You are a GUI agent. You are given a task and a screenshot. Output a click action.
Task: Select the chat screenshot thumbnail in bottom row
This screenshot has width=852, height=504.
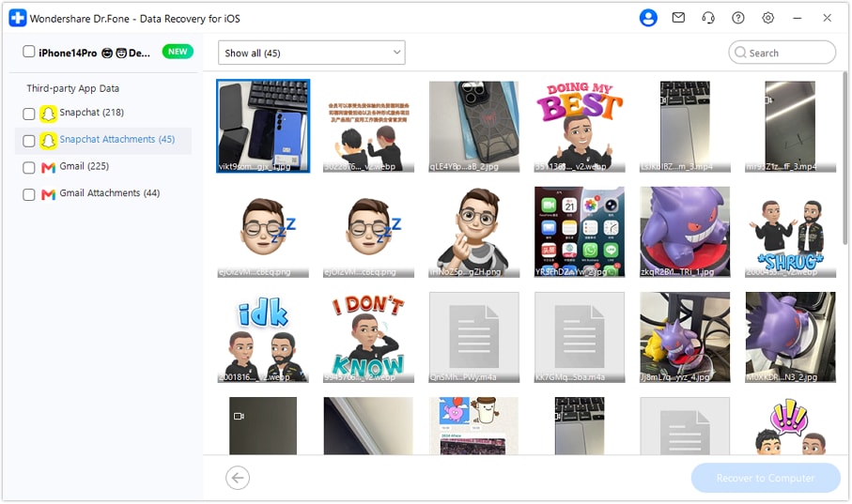point(473,426)
